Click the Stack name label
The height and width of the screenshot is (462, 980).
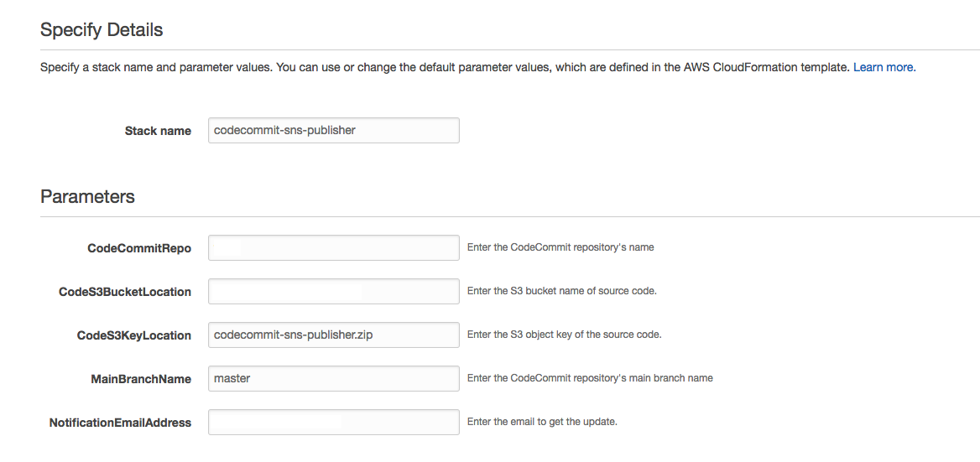point(158,131)
